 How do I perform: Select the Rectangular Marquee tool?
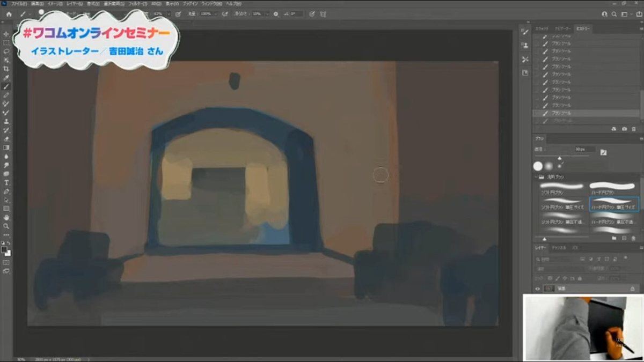[6, 42]
